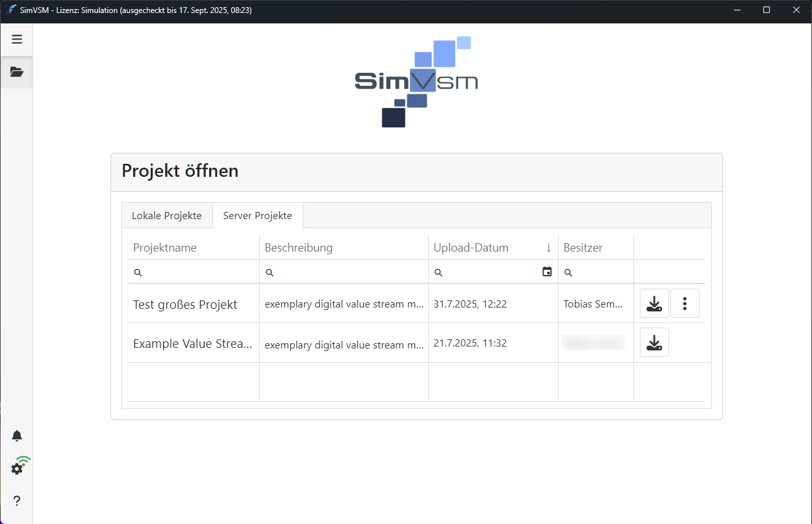Download the Example Value Stream project
The height and width of the screenshot is (524, 812).
pyautogui.click(x=654, y=343)
